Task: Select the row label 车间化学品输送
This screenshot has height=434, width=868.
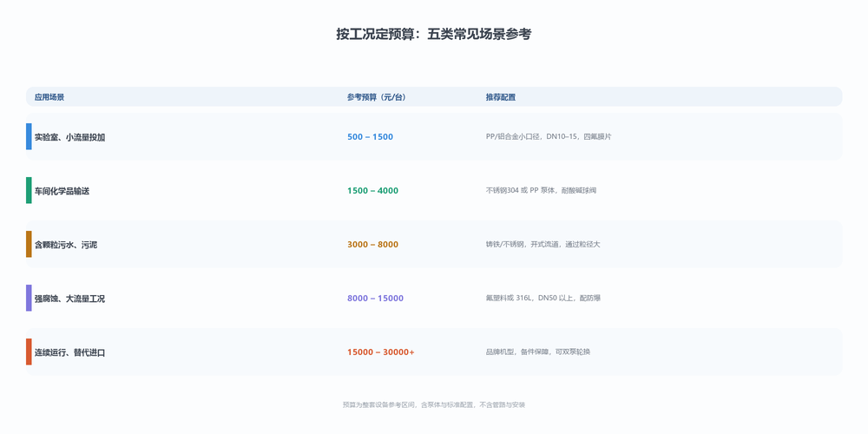Action: pos(62,191)
